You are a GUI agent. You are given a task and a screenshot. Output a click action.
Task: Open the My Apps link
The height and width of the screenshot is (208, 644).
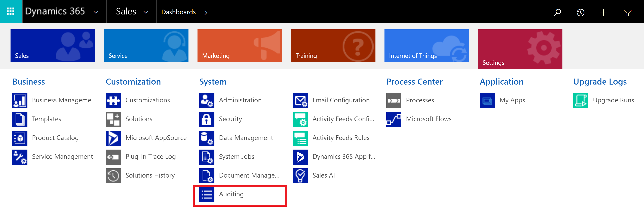[512, 101]
